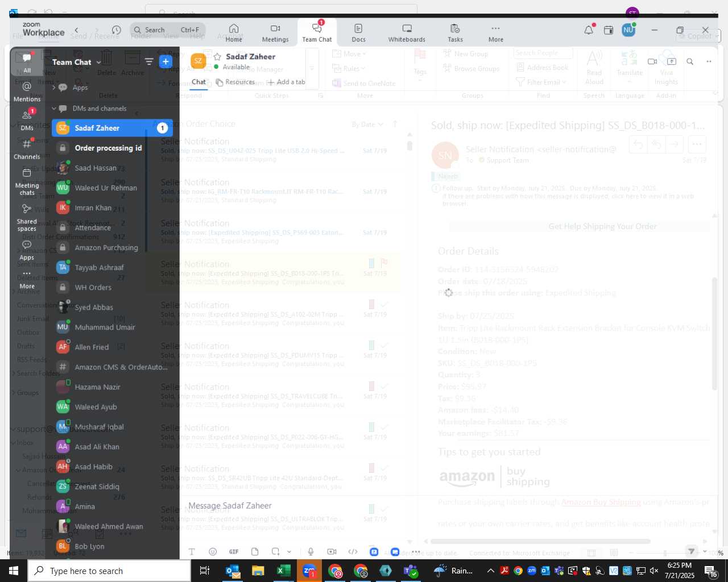Expand the screenshot options dropdown arrow
The height and width of the screenshot is (582, 728).
coord(289,551)
